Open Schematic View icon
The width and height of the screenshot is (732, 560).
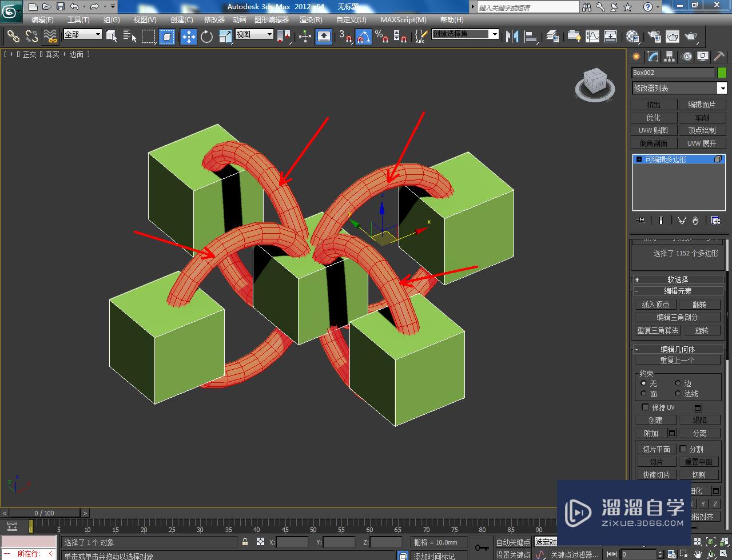611,37
